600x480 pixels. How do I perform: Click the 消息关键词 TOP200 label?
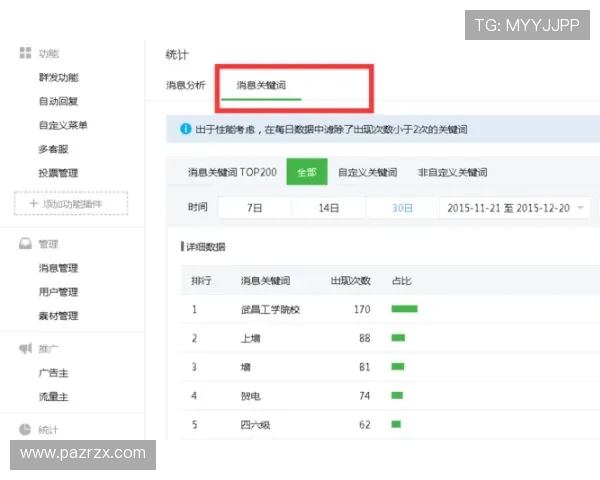point(232,172)
